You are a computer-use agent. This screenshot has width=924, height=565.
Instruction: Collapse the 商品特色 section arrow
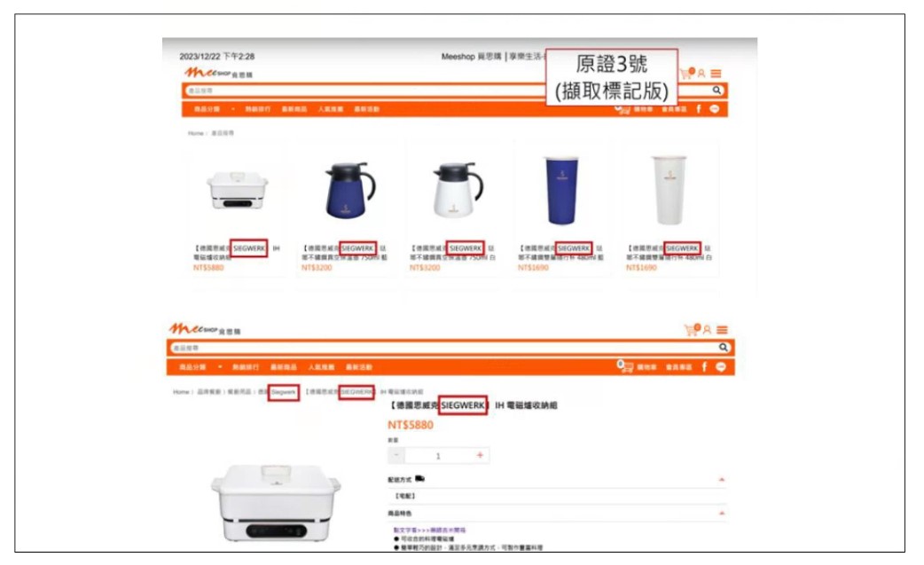pyautogui.click(x=721, y=514)
